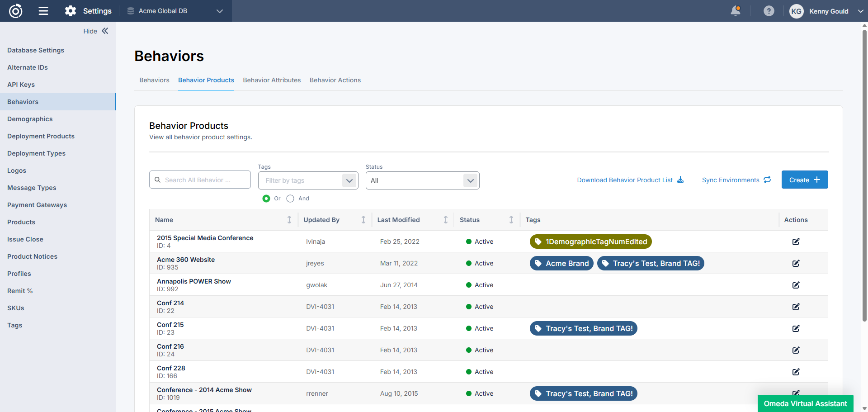Image resolution: width=868 pixels, height=412 pixels.
Task: Select the And tag filter radio
Action: [x=290, y=199]
